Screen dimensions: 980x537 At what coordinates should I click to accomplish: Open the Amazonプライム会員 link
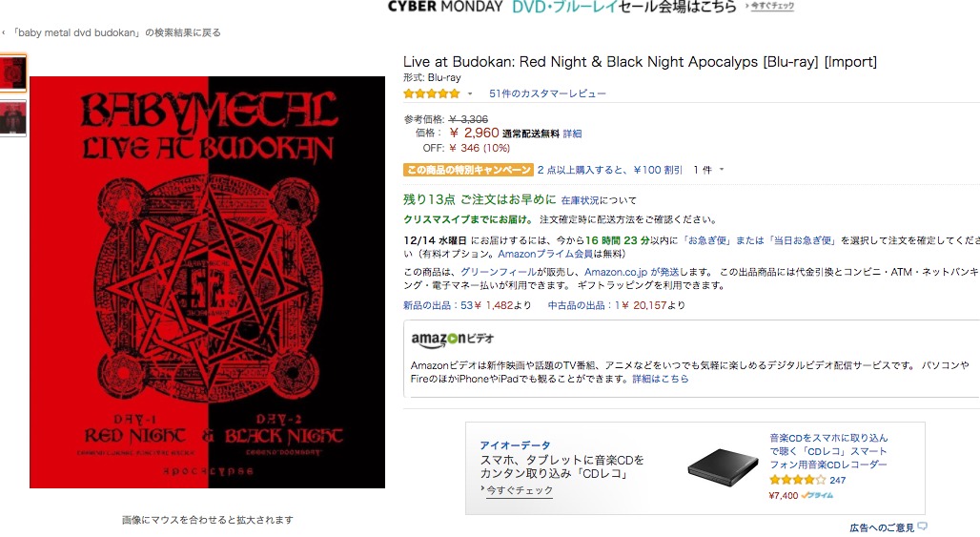[545, 255]
